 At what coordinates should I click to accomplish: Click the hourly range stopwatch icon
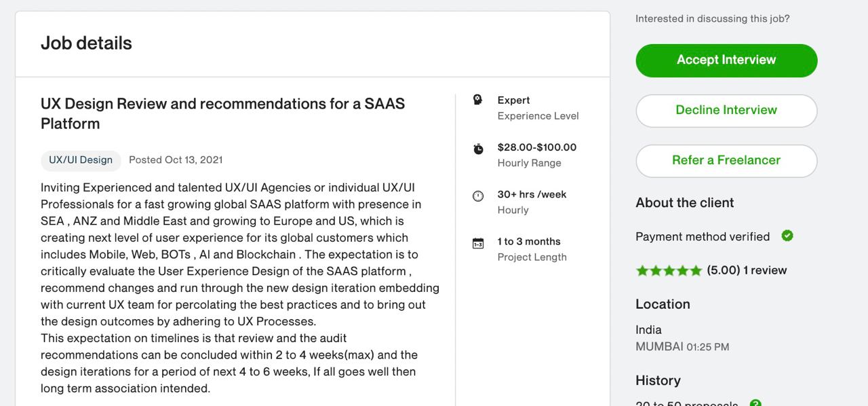(x=478, y=148)
